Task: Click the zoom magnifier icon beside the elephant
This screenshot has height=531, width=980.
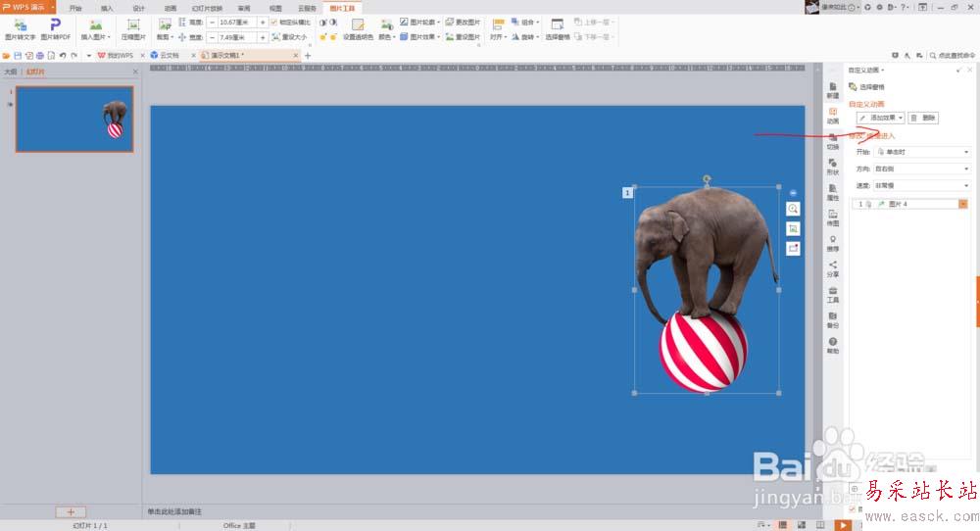Action: click(793, 210)
